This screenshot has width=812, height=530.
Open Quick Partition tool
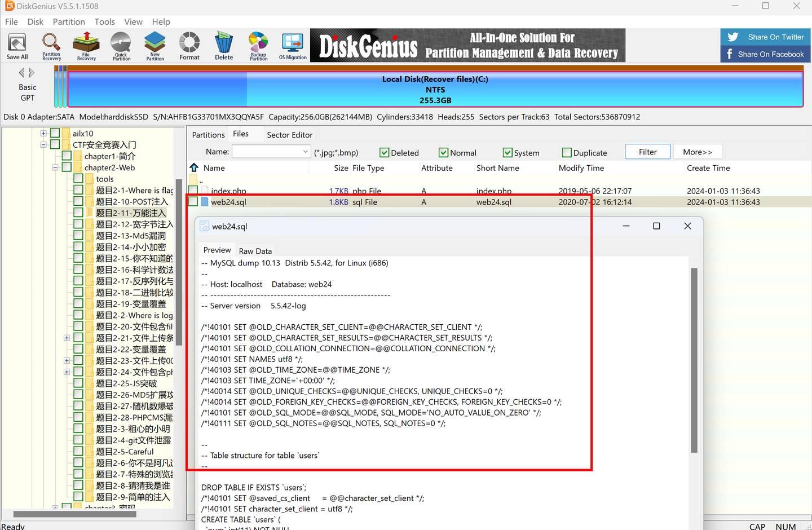coord(121,46)
